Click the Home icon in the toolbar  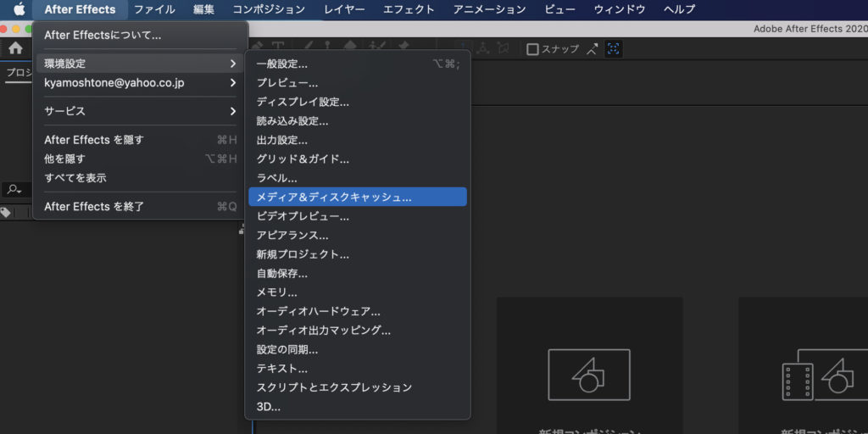pos(15,48)
